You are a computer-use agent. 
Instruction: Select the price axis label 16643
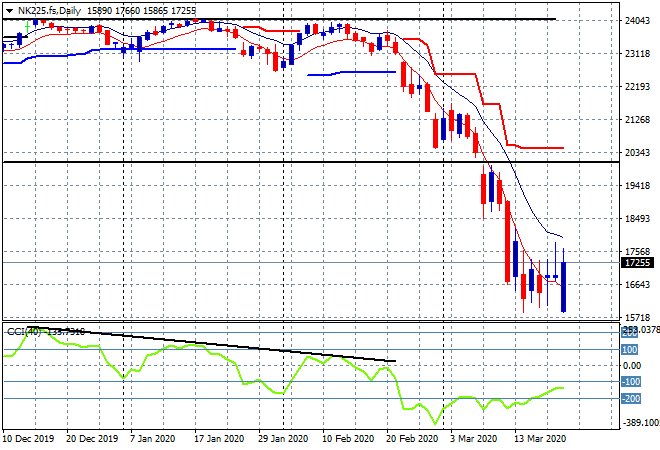pyautogui.click(x=637, y=285)
